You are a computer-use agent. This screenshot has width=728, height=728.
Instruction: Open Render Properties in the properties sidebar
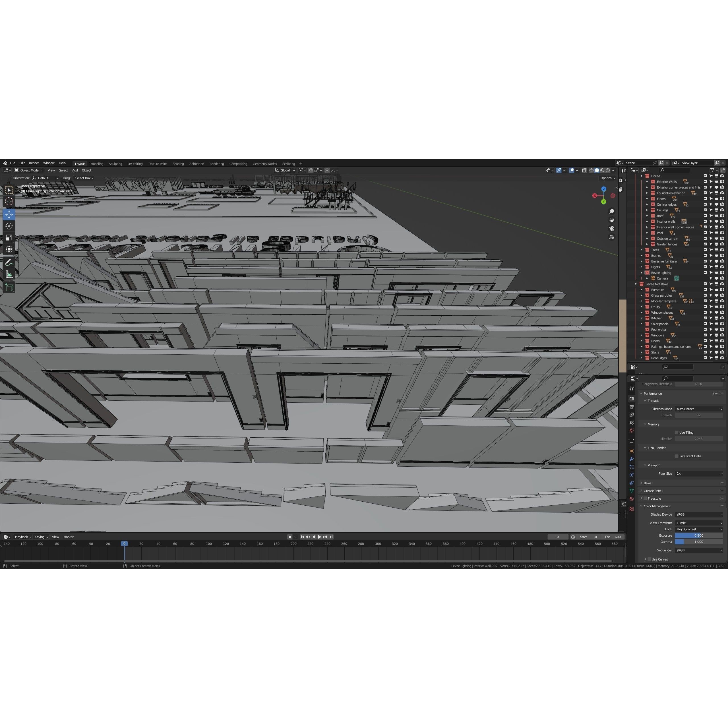tap(632, 399)
